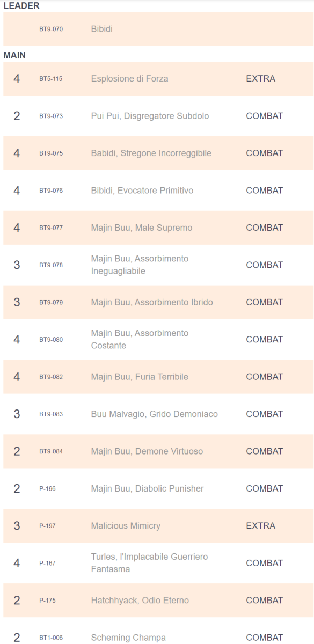The height and width of the screenshot is (644, 314).
Task: Select Pui Pui, Disgregatore Subdolo
Action: [150, 116]
